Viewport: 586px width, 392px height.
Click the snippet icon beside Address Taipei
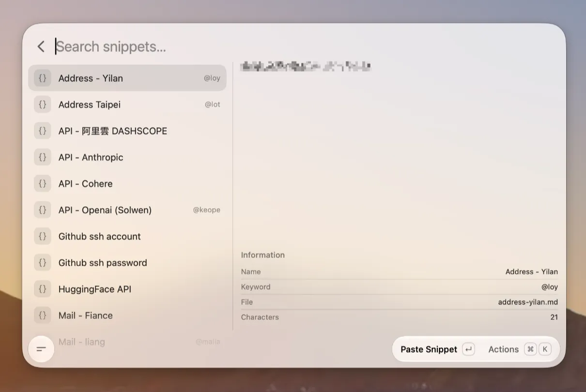(x=43, y=105)
